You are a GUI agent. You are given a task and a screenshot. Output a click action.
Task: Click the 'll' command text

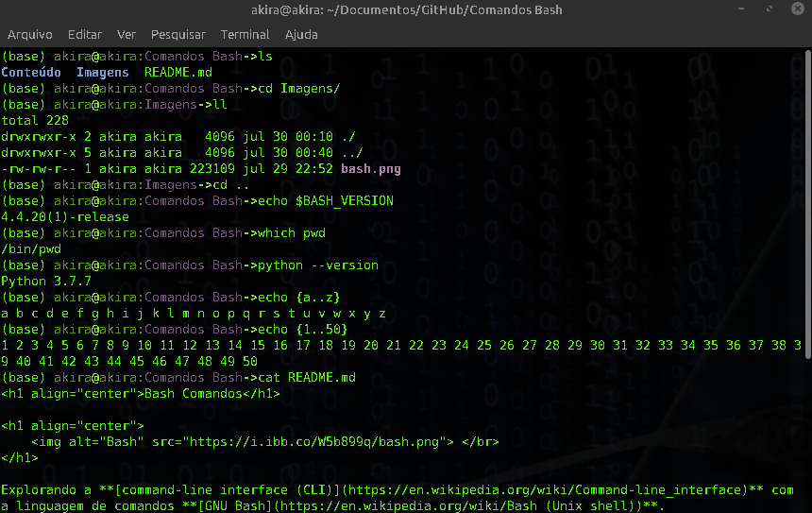220,104
